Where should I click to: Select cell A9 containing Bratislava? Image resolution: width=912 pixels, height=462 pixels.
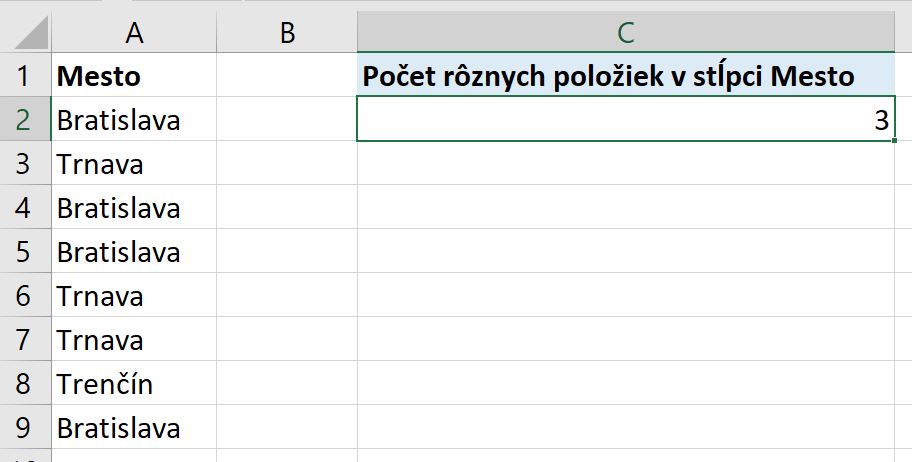pyautogui.click(x=134, y=428)
